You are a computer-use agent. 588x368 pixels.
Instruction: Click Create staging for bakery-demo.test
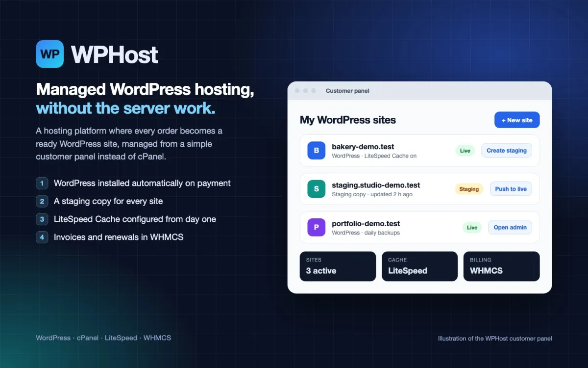coord(507,151)
